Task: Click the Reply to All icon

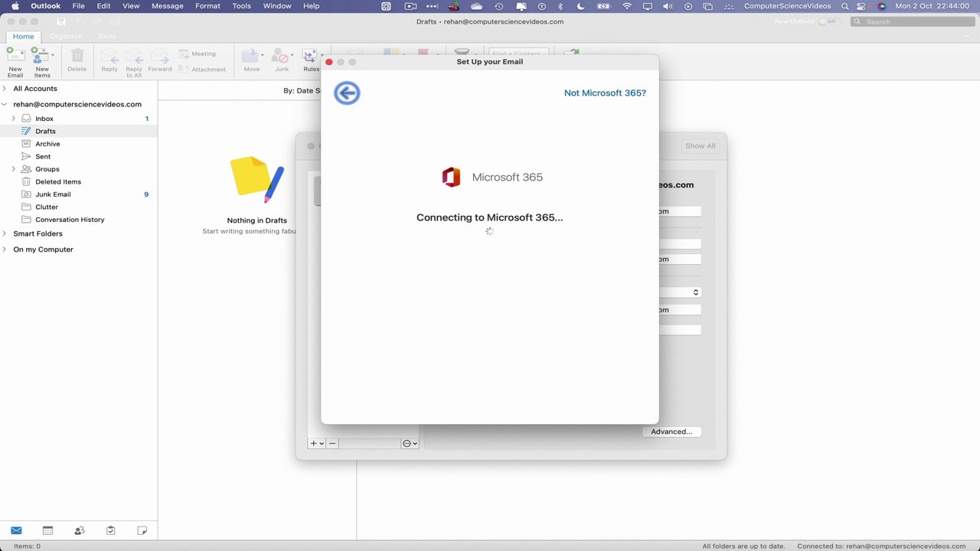Action: click(x=134, y=56)
